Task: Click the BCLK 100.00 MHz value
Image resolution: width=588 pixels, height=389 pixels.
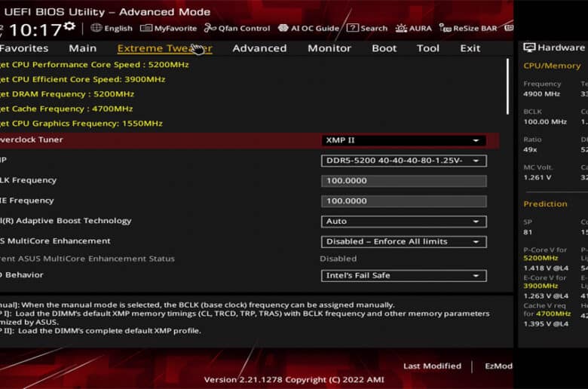Action: 545,121
